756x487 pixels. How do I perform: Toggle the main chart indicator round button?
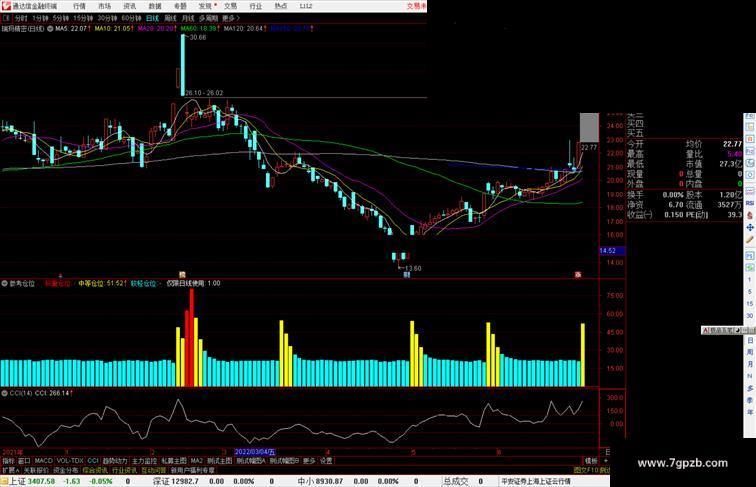tap(50, 29)
